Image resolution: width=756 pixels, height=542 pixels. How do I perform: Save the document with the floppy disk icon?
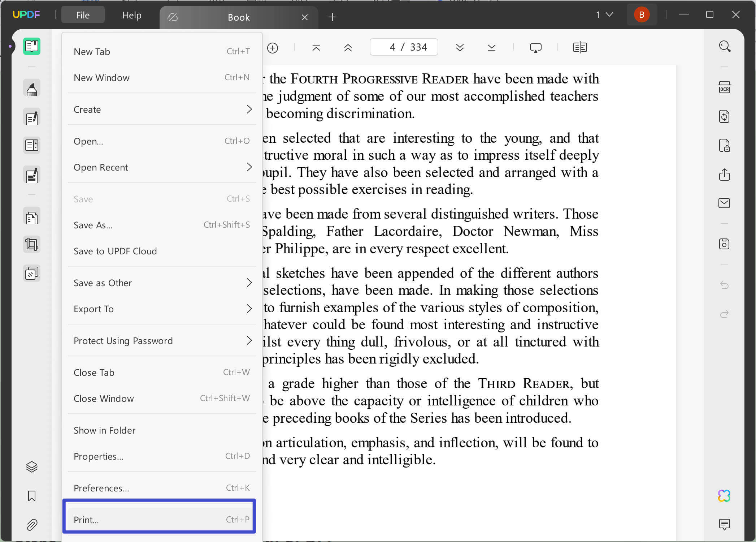pos(725,244)
